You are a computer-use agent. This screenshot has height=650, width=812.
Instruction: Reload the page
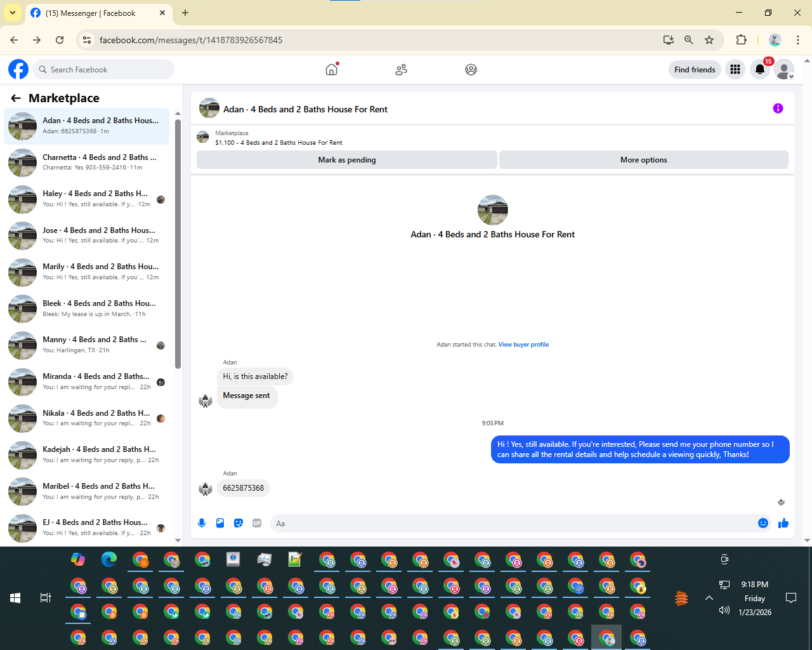(60, 40)
